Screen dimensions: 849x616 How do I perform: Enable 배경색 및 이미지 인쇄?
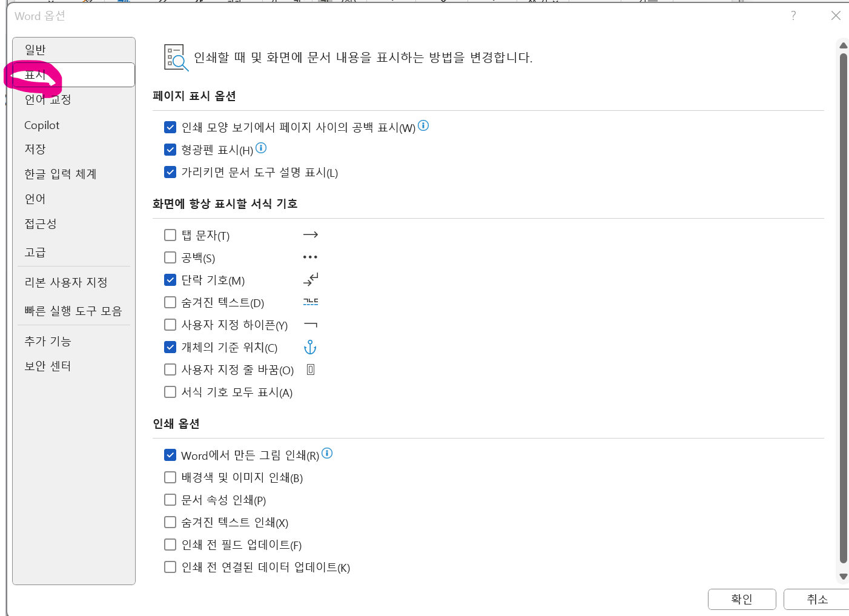(x=170, y=477)
